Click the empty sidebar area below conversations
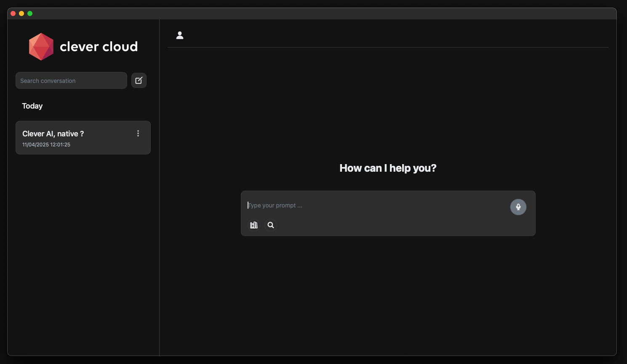This screenshot has width=627, height=364. pyautogui.click(x=83, y=252)
